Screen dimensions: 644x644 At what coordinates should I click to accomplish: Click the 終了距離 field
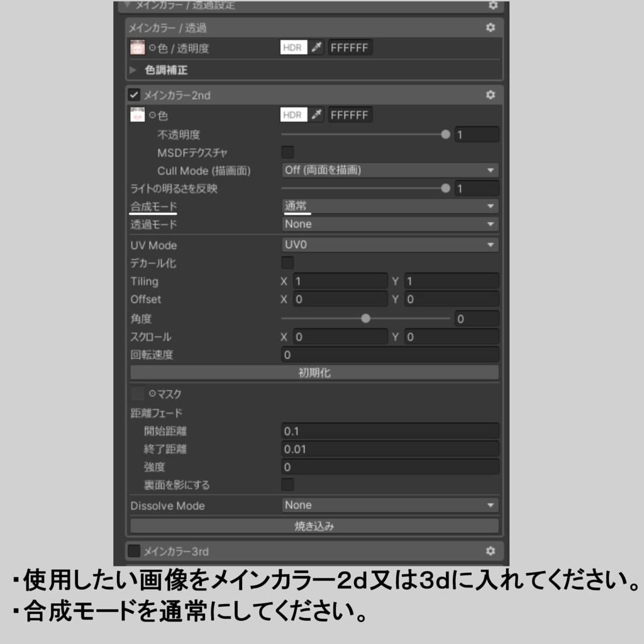point(390,449)
